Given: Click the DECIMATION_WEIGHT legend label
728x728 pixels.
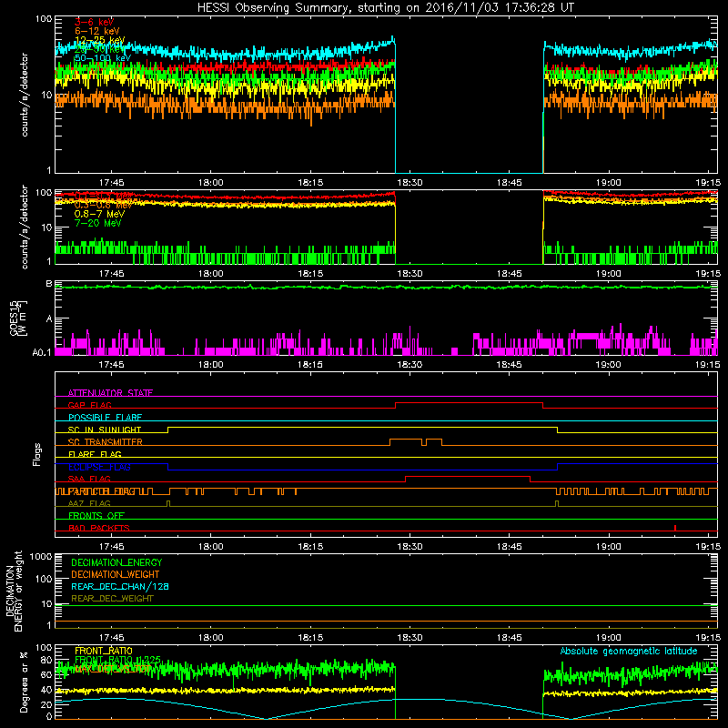Looking at the screenshot, I should [116, 574].
